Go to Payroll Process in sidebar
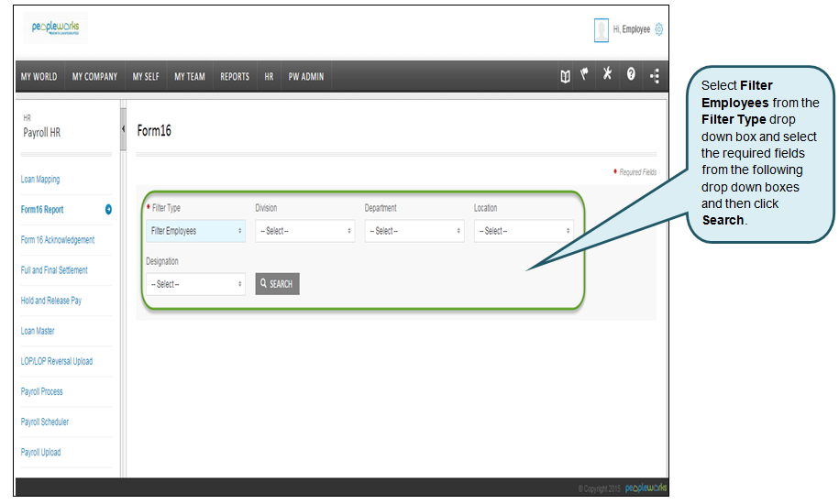This screenshot has height=504, width=839. point(42,391)
